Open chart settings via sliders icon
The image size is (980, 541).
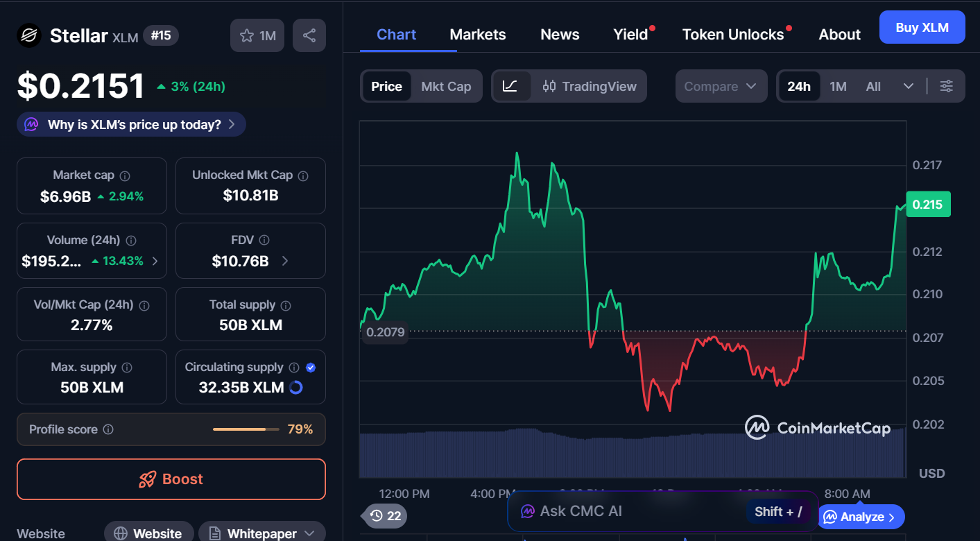(x=946, y=86)
